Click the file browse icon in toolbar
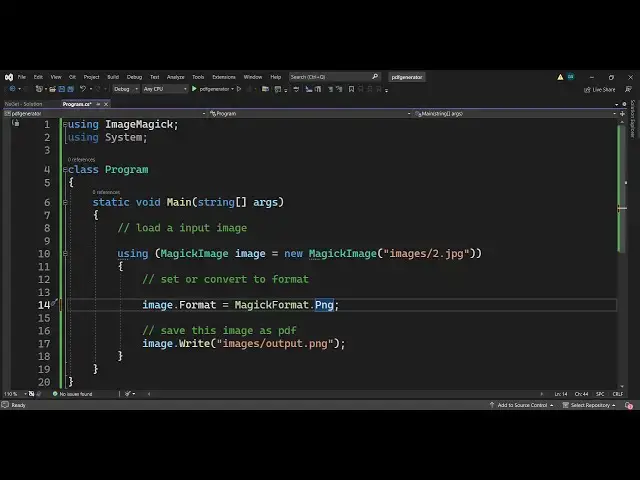The image size is (640, 480). pyautogui.click(x=265, y=89)
